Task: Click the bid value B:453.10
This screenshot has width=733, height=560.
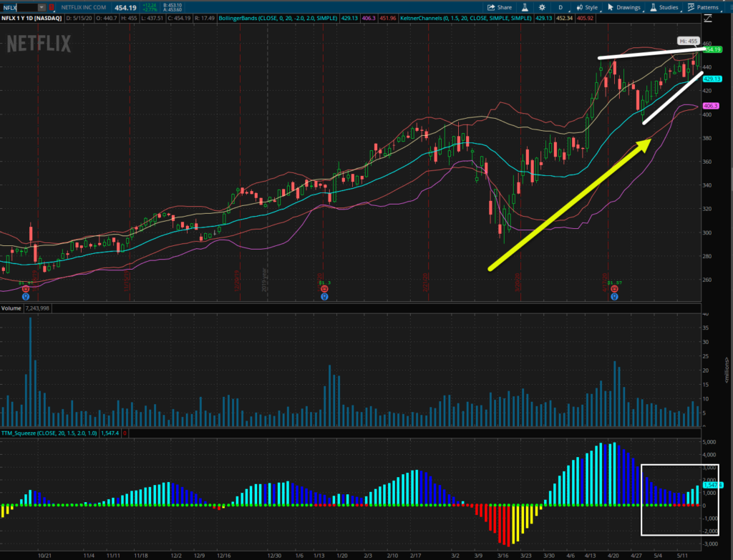Action: (173, 5)
